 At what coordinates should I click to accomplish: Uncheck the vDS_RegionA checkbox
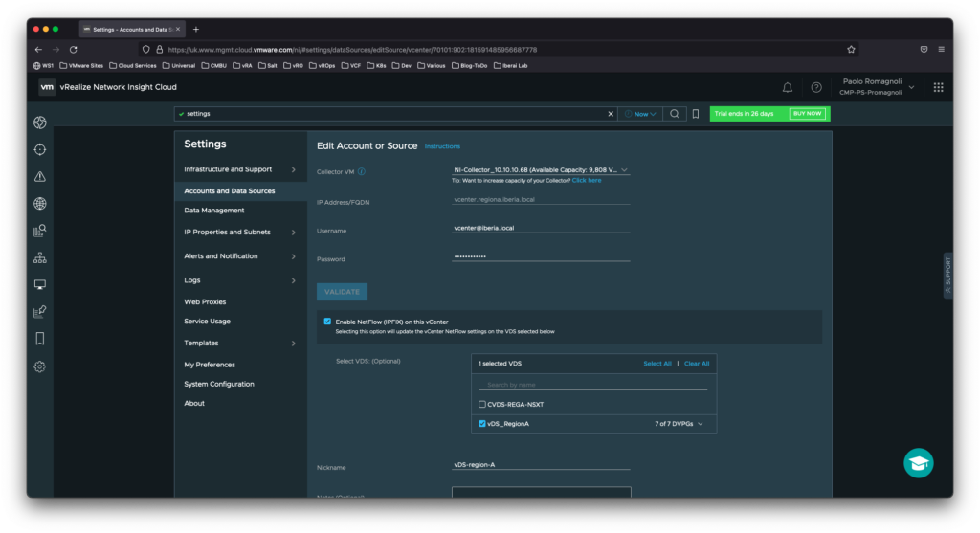[482, 424]
